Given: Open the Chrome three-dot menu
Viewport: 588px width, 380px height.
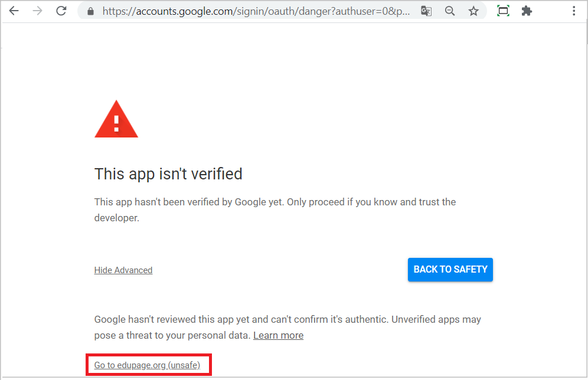Looking at the screenshot, I should tap(574, 11).
